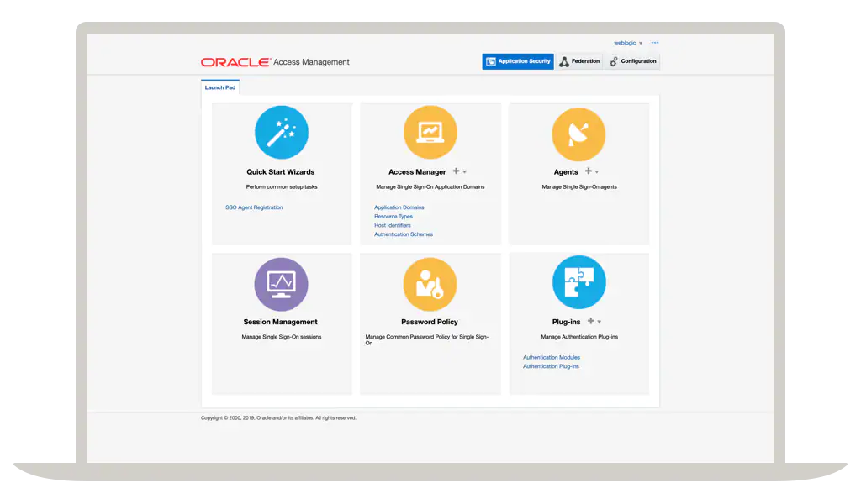The width and height of the screenshot is (861, 504).
Task: Select the Application Security button
Action: coord(518,61)
